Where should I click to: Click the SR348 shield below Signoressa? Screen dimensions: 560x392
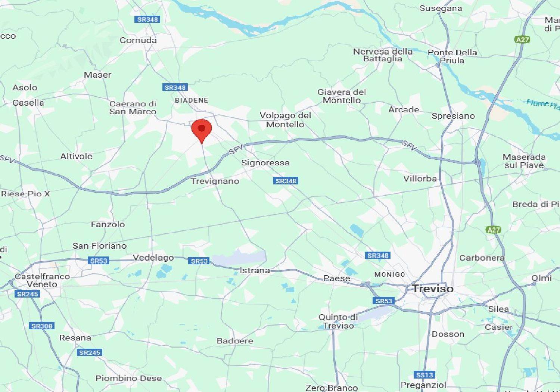pyautogui.click(x=286, y=181)
